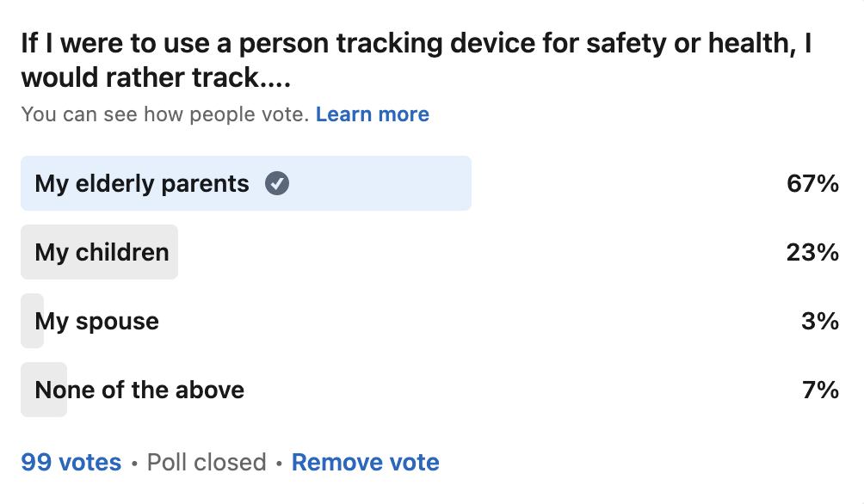Click the gray result bar behind My children
This screenshot has height=504, width=864.
[173, 252]
